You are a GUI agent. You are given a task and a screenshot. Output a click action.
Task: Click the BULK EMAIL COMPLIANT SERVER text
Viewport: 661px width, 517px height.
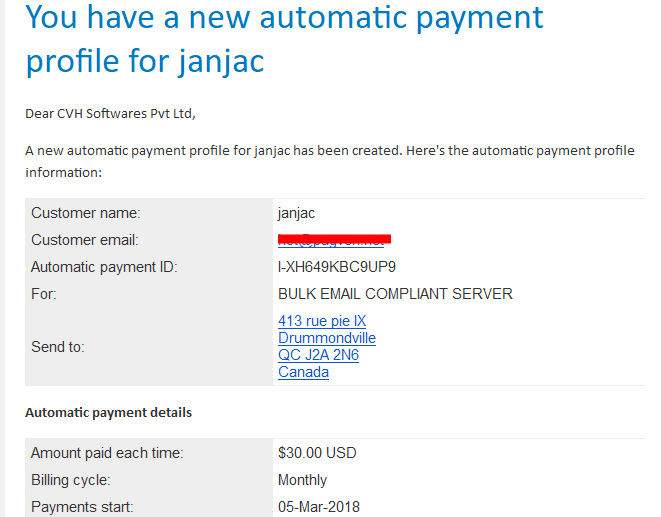[395, 294]
